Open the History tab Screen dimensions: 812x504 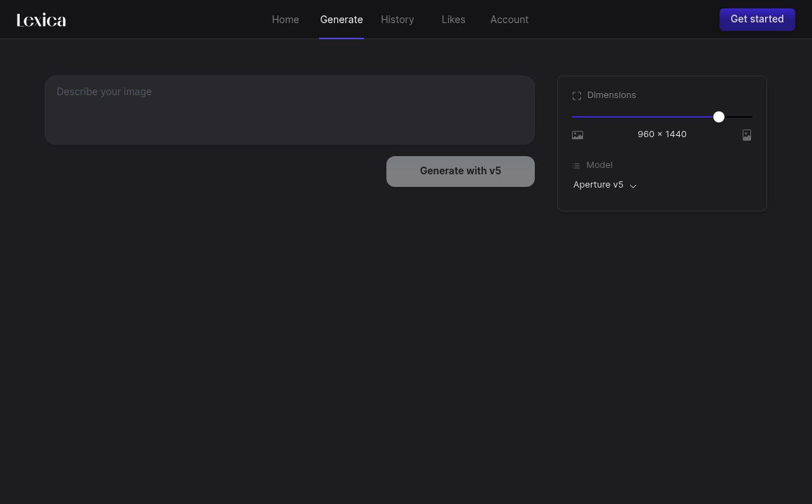coord(398,20)
